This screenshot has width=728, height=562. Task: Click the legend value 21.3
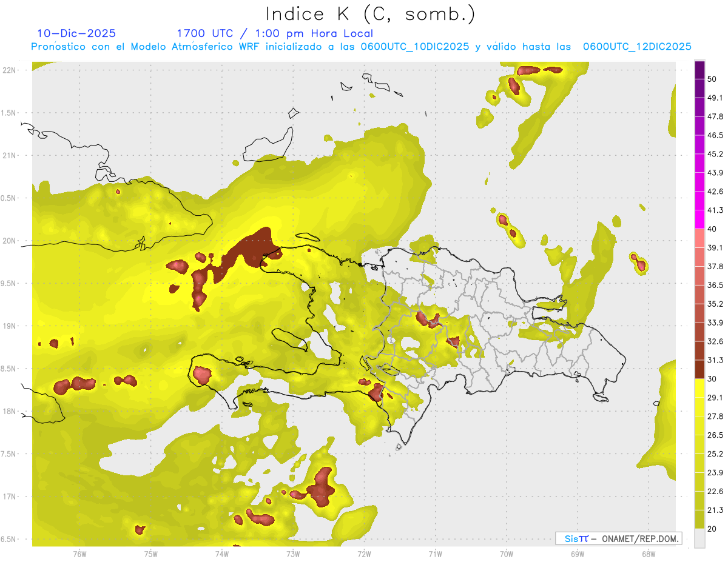click(x=715, y=510)
